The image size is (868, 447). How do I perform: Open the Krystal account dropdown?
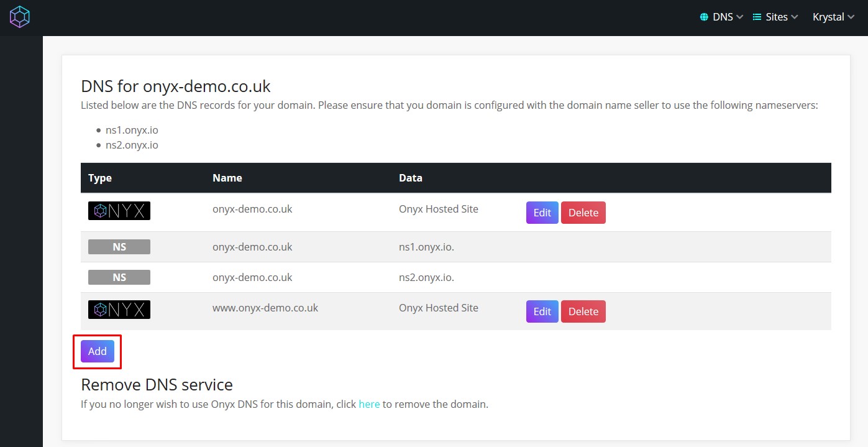point(833,17)
